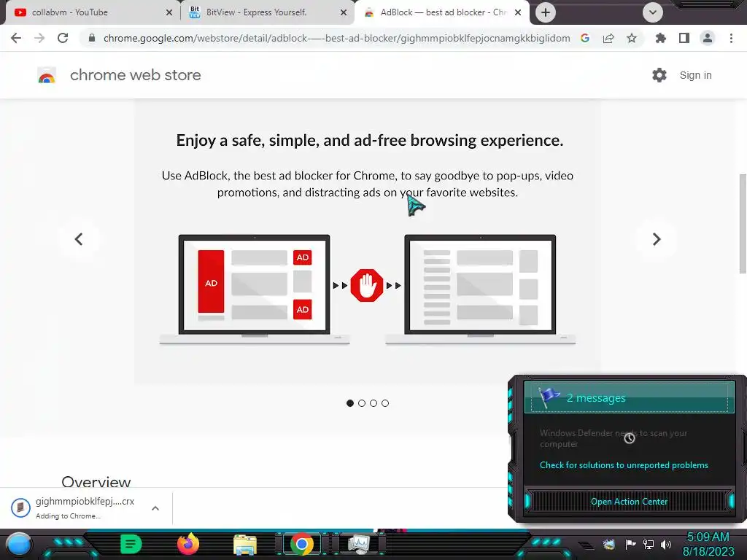The image size is (747, 560).
Task: Select third carousel dot
Action: (373, 403)
